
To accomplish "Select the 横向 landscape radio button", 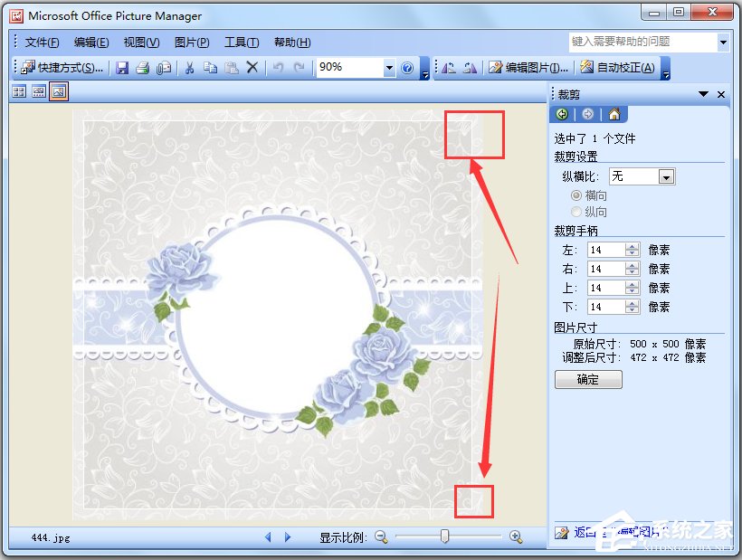I will [576, 195].
